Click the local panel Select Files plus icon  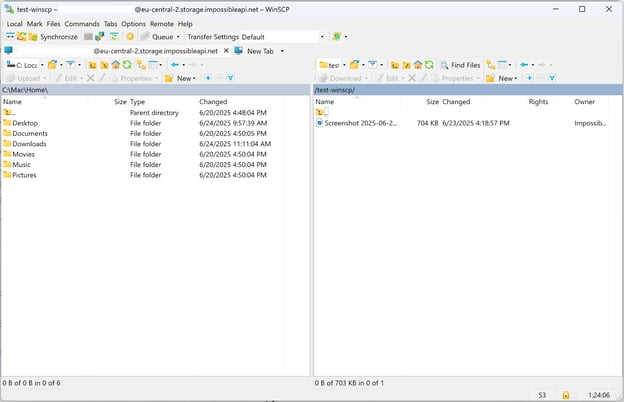click(x=208, y=78)
